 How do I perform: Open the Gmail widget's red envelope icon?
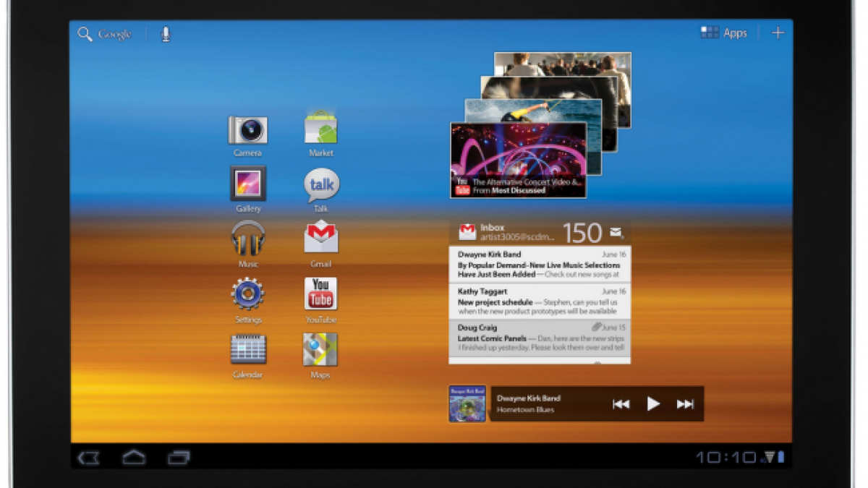(x=467, y=232)
